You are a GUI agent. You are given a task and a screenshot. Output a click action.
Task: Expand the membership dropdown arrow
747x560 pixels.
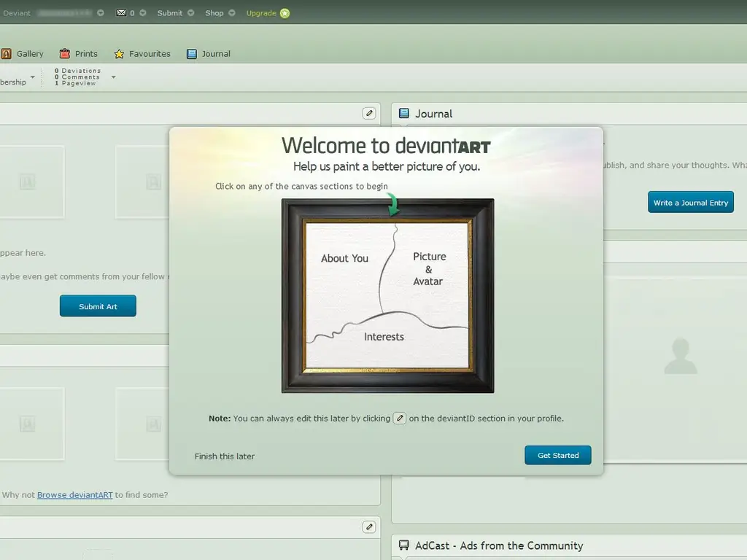click(32, 77)
